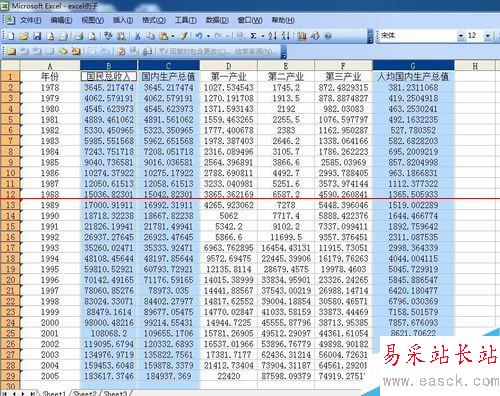Select cell with value 17000.91911
500x396 pixels.
pyautogui.click(x=109, y=205)
